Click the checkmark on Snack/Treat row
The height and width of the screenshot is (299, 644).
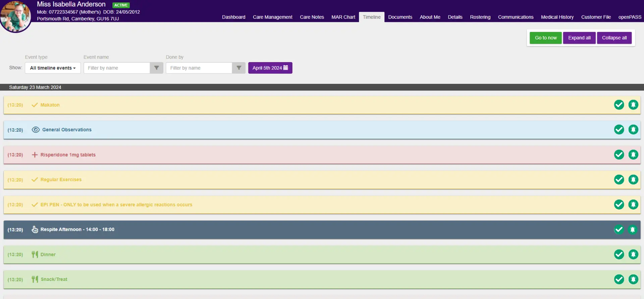(619, 279)
